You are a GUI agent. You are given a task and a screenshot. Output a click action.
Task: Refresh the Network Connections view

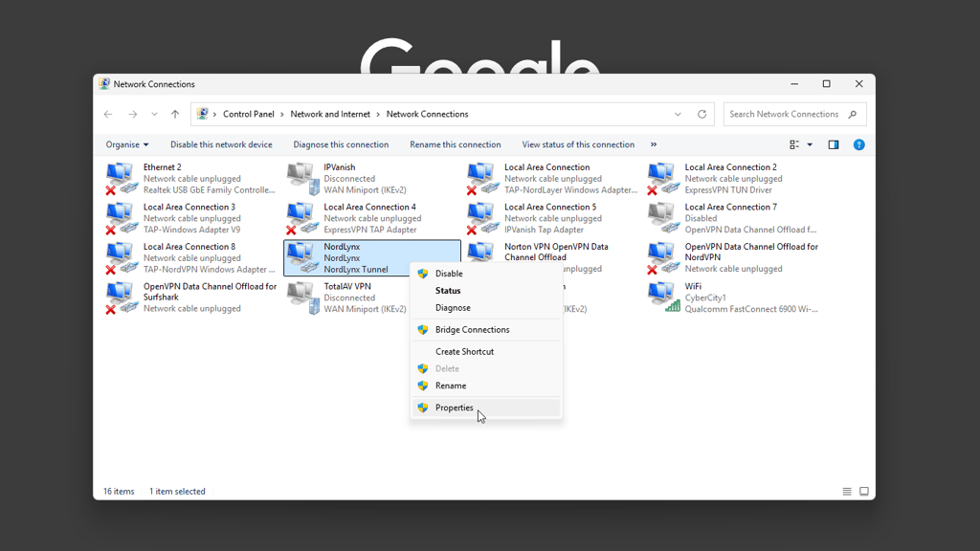(x=702, y=115)
